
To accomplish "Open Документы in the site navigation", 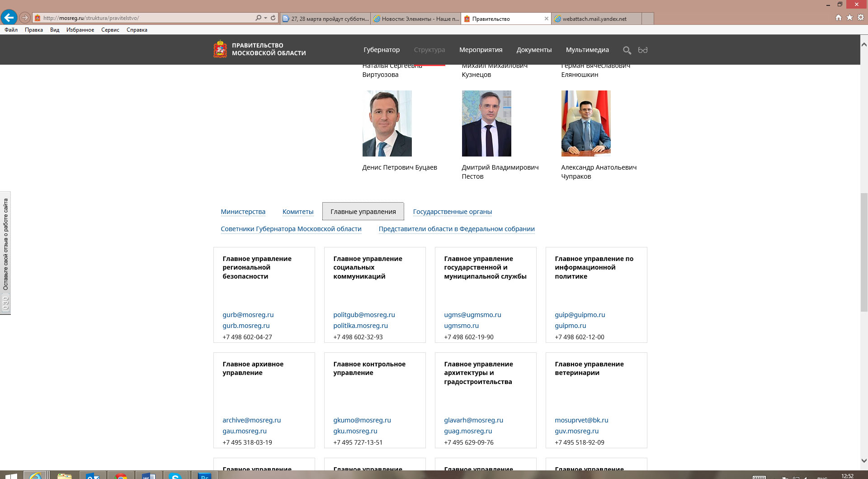I will coord(534,50).
